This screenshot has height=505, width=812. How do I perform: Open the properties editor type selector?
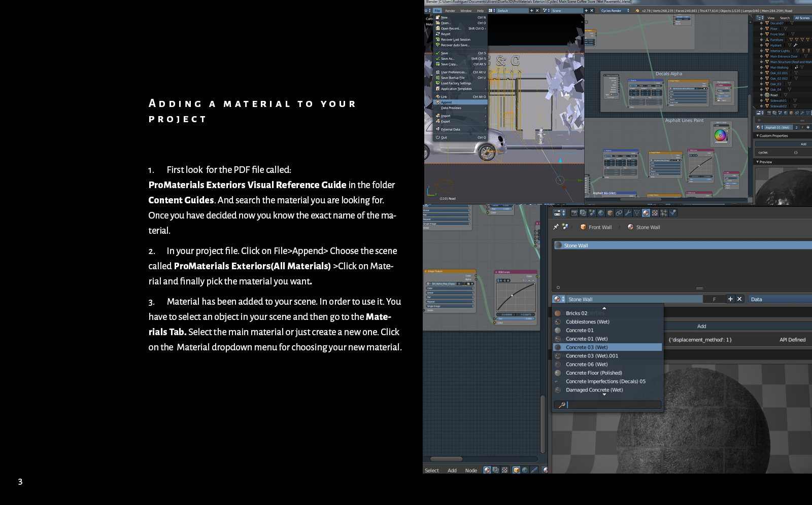(559, 213)
